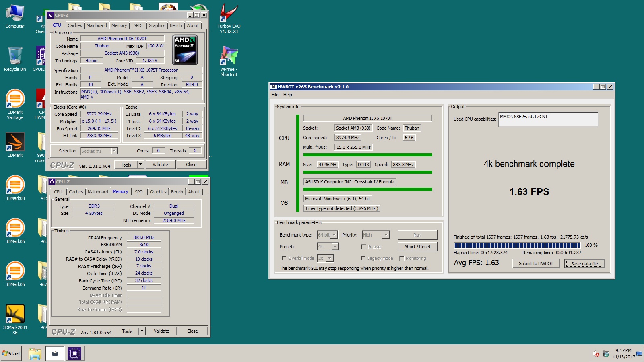The width and height of the screenshot is (644, 362).
Task: Launch 3DMark06 desktop shortcut
Action: point(15,274)
